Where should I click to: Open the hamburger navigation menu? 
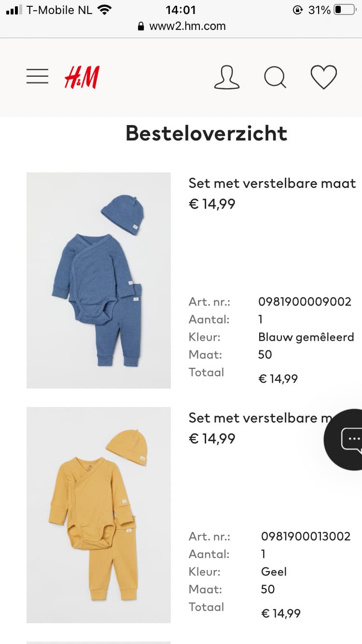[37, 76]
